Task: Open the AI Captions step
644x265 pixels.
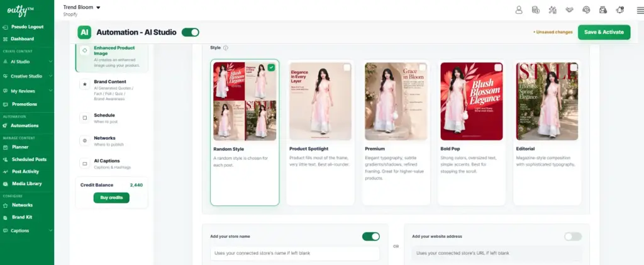Action: (x=112, y=164)
